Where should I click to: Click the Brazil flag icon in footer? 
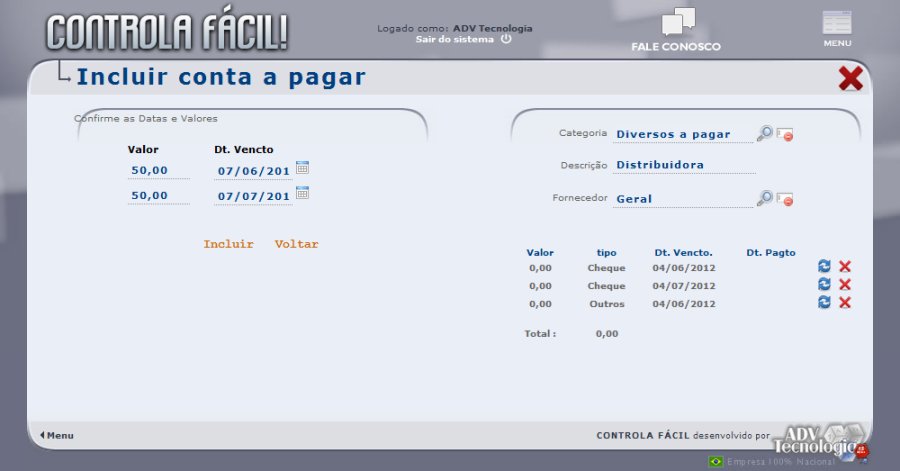click(x=716, y=461)
